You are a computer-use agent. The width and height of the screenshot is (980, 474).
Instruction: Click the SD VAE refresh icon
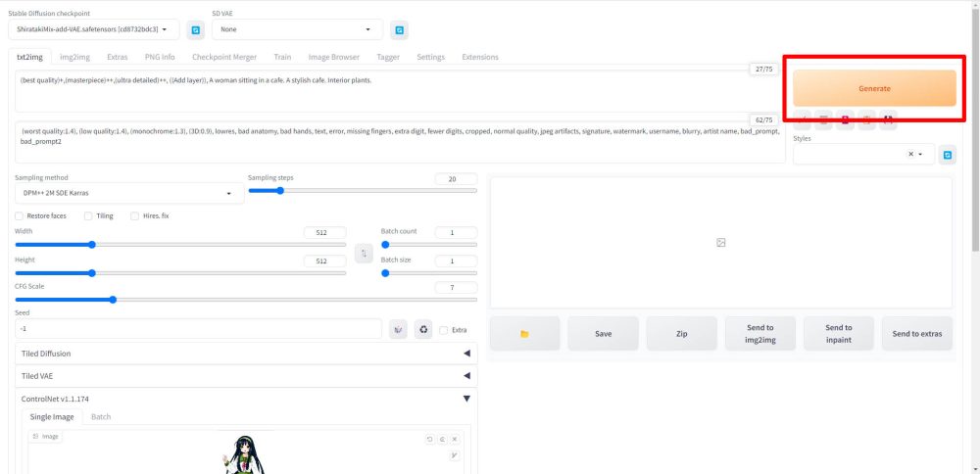click(x=399, y=29)
